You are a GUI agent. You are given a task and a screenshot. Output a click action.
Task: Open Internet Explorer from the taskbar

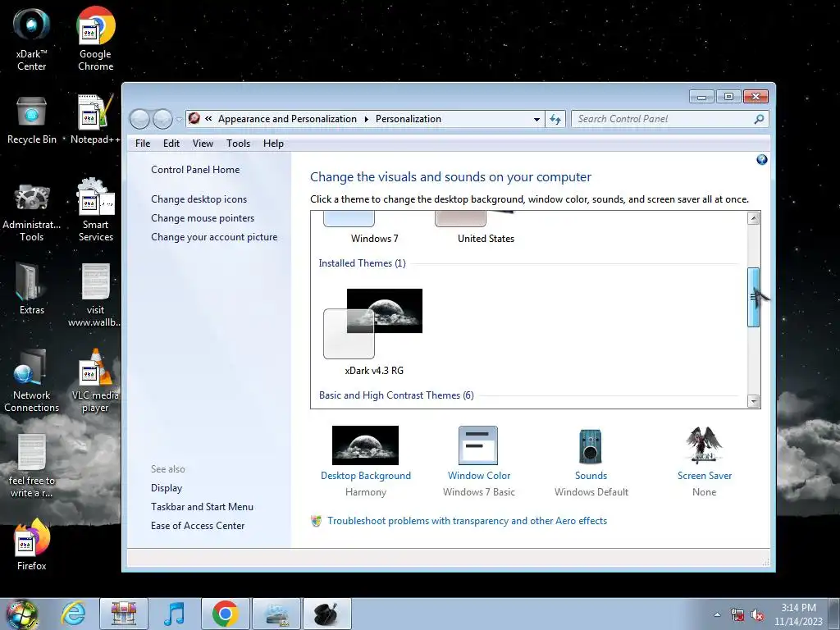(x=73, y=614)
